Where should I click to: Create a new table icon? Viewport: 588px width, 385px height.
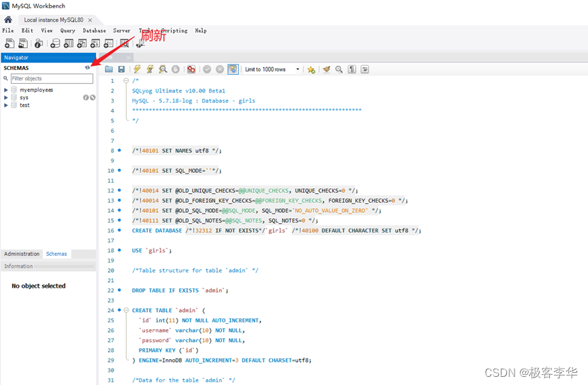(x=69, y=44)
